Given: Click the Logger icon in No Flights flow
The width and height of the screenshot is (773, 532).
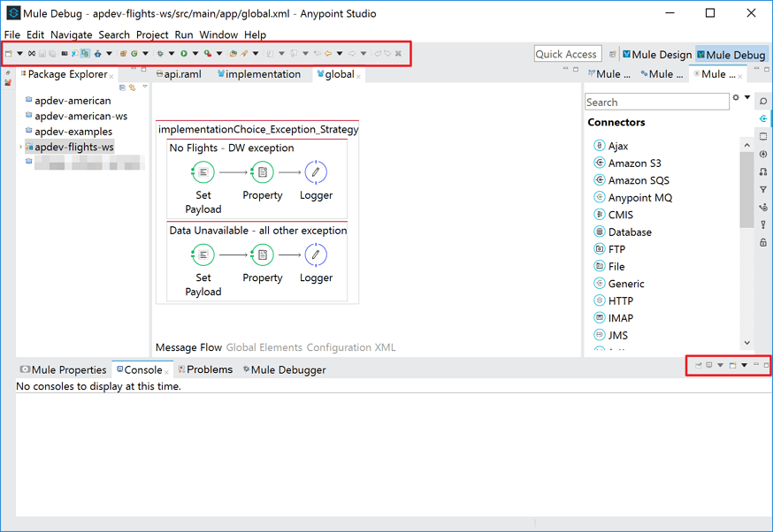Looking at the screenshot, I should (x=316, y=172).
